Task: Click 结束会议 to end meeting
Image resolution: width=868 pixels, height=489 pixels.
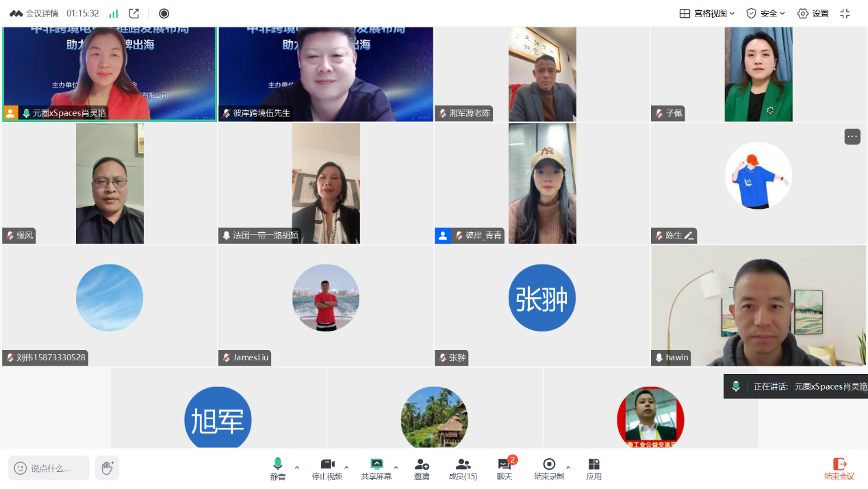Action: pyautogui.click(x=839, y=468)
